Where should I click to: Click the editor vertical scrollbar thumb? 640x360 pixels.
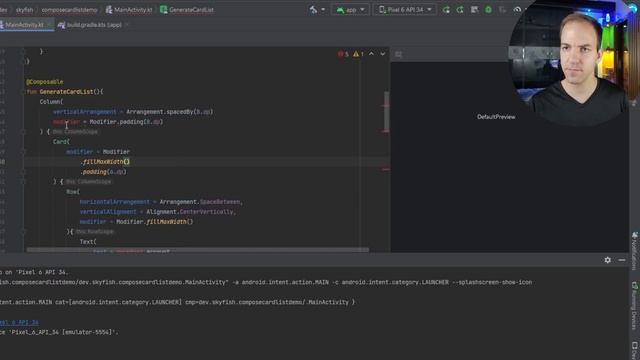coord(387,111)
